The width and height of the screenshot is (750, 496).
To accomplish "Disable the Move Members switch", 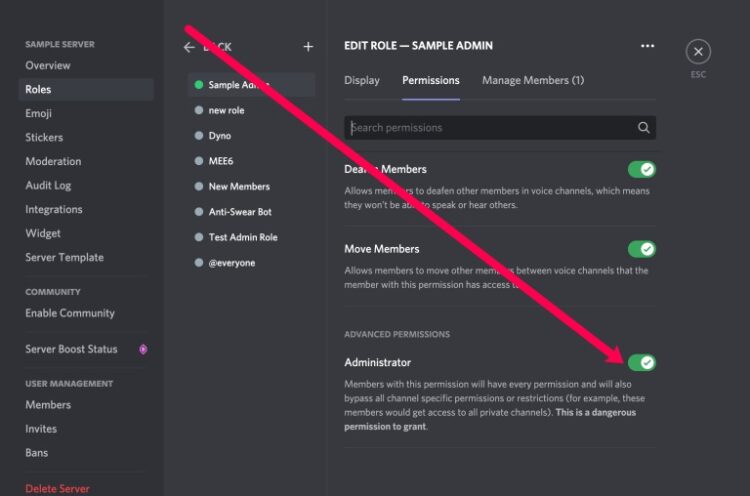I will pyautogui.click(x=641, y=249).
